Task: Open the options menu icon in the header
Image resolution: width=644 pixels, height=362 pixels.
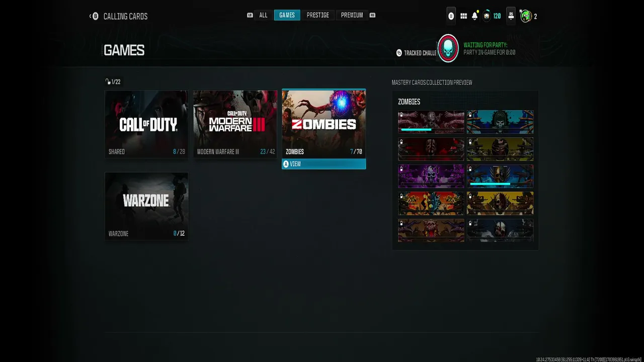Action: [451, 16]
